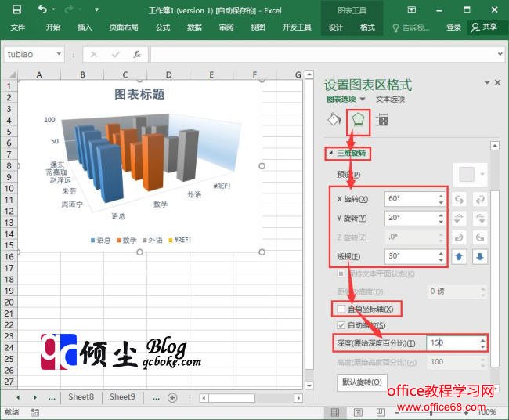Click the Name Box showing tubiao
The height and width of the screenshot is (420, 509).
30,54
